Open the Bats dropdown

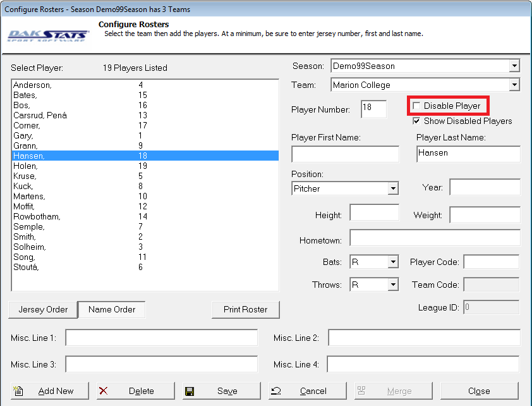392,261
